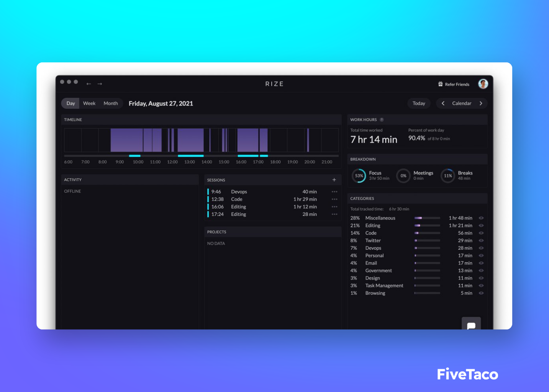The height and width of the screenshot is (392, 549).
Task: Click the large 9:00 timeline activity block
Action: pyautogui.click(x=126, y=140)
